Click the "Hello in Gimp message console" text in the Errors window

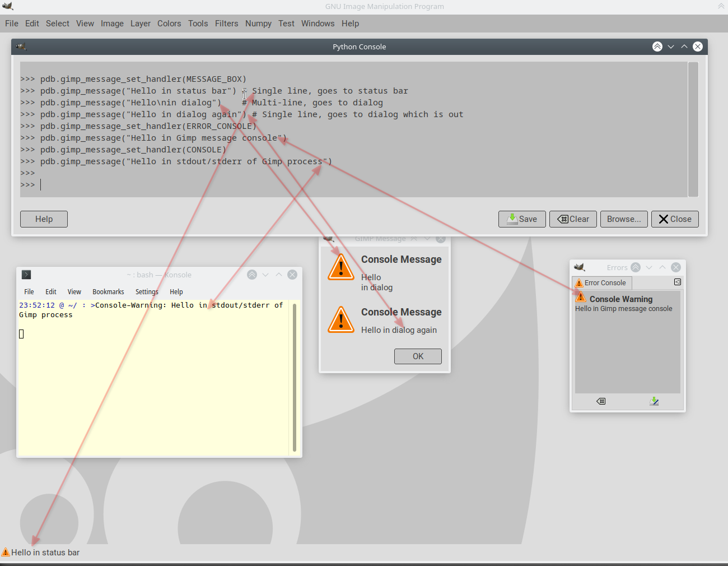[624, 309]
